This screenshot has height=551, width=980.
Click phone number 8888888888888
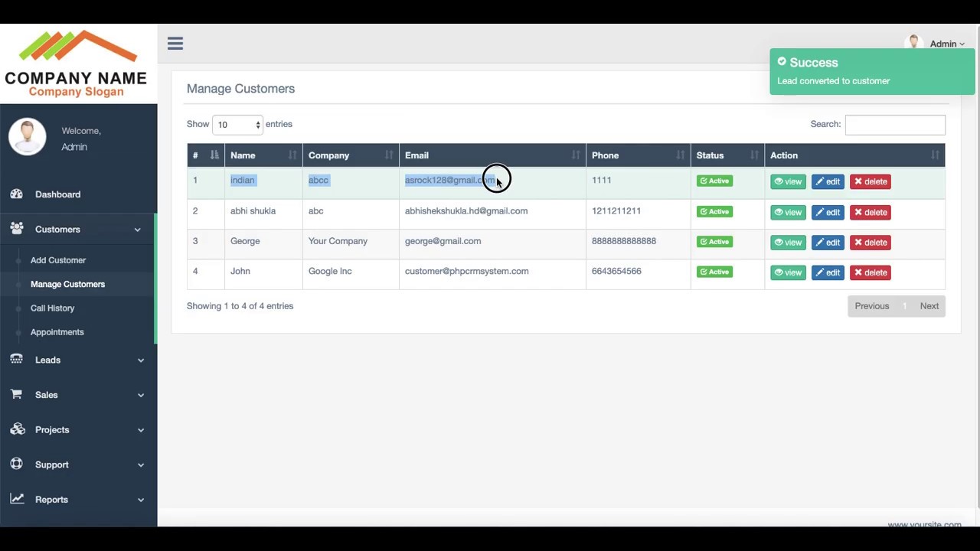(624, 241)
